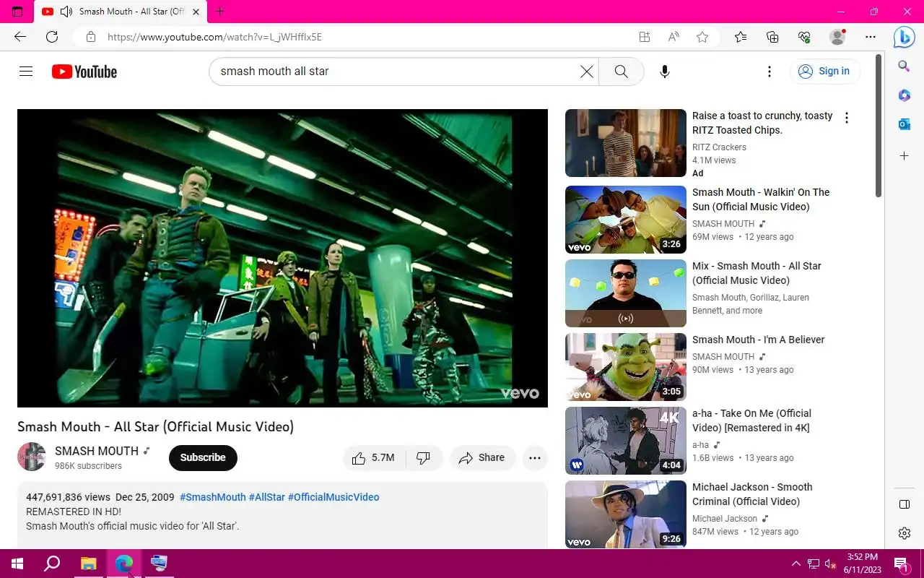The height and width of the screenshot is (578, 924).
Task: Open 'Michael Jackson - Smooth Criminal' title
Action: tap(752, 494)
